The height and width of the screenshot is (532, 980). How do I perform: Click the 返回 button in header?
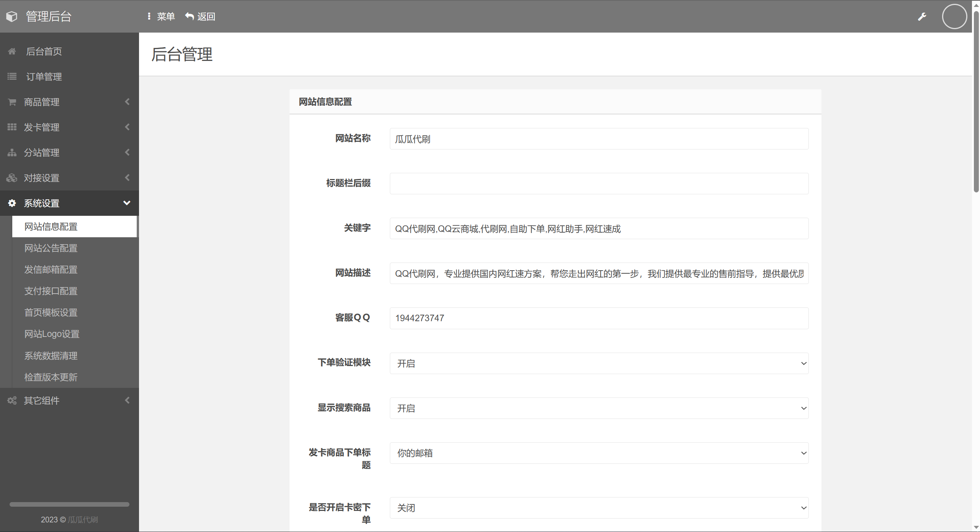(200, 16)
